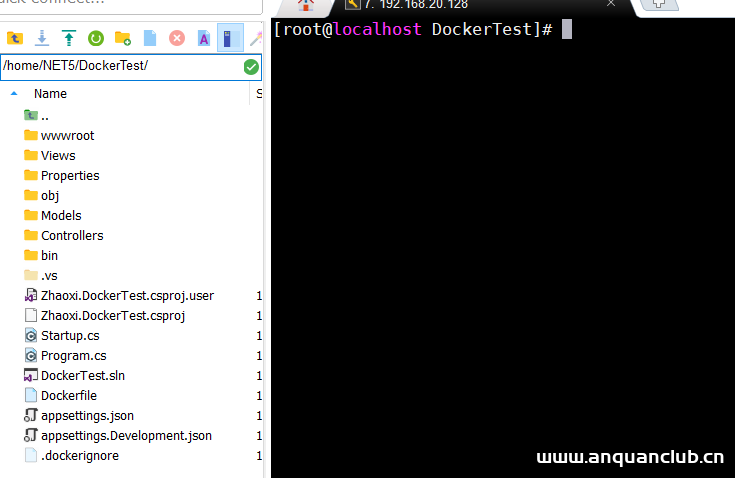Create a new folder via toolbar icon
735x478 pixels.
click(123, 38)
